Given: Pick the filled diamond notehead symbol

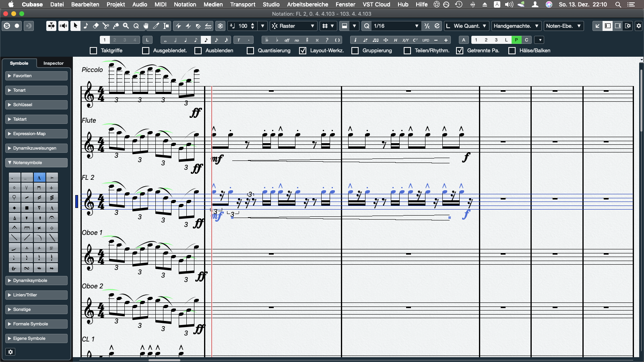Looking at the screenshot, I should [14, 208].
